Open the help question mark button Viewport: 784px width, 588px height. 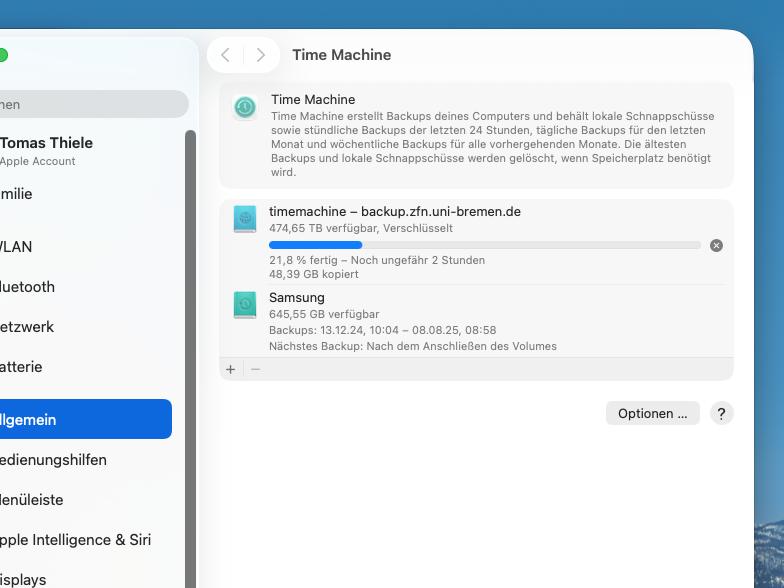click(x=721, y=414)
